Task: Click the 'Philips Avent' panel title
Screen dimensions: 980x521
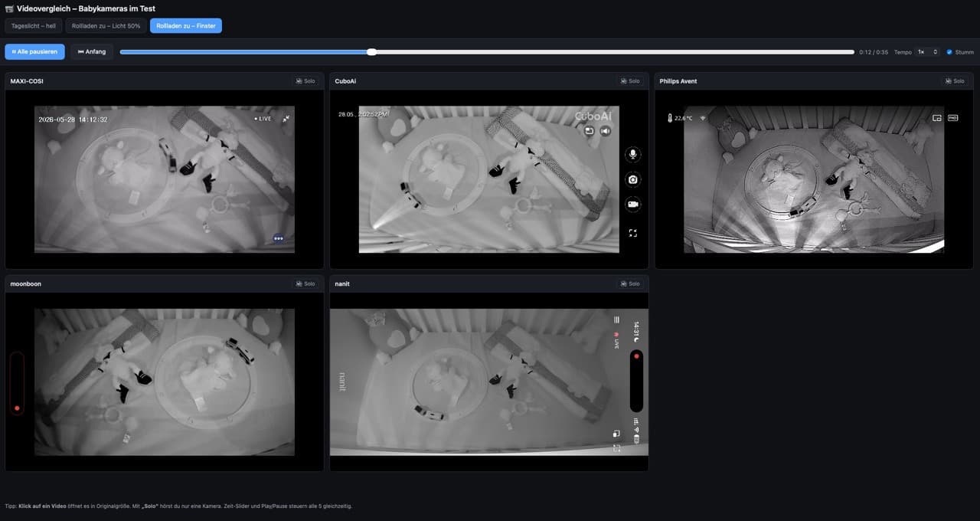Action: [678, 81]
